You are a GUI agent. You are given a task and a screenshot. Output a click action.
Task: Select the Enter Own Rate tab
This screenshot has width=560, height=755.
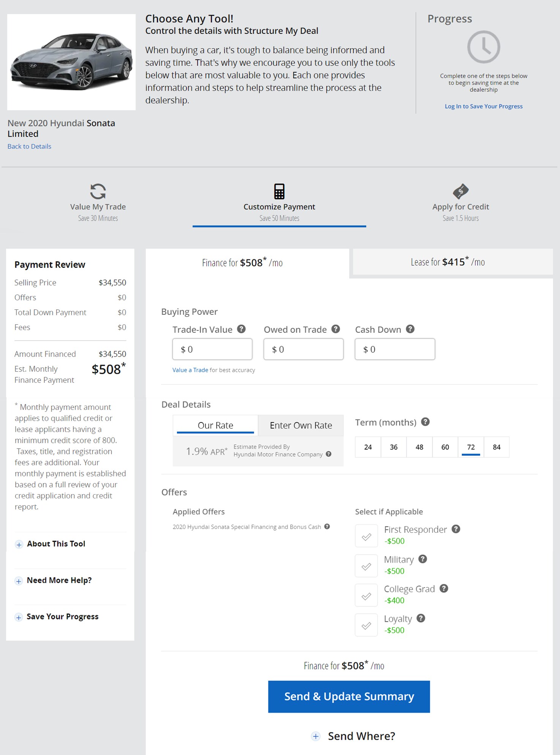pos(301,425)
